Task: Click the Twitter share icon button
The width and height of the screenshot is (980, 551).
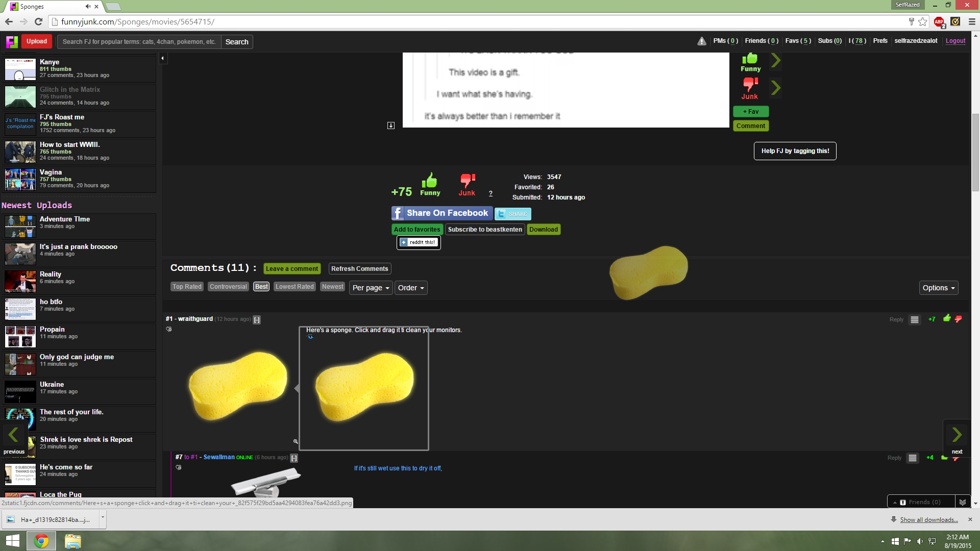Action: pos(513,214)
